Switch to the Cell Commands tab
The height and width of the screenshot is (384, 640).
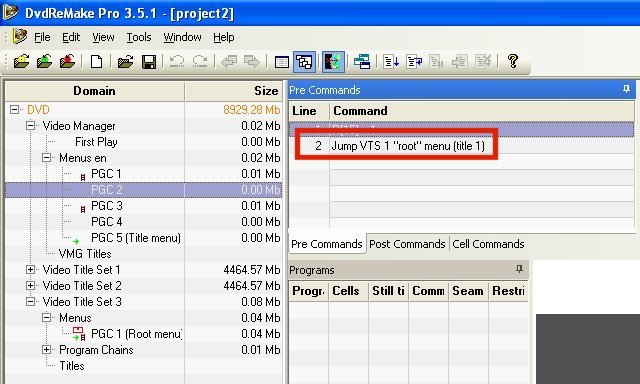(x=488, y=244)
